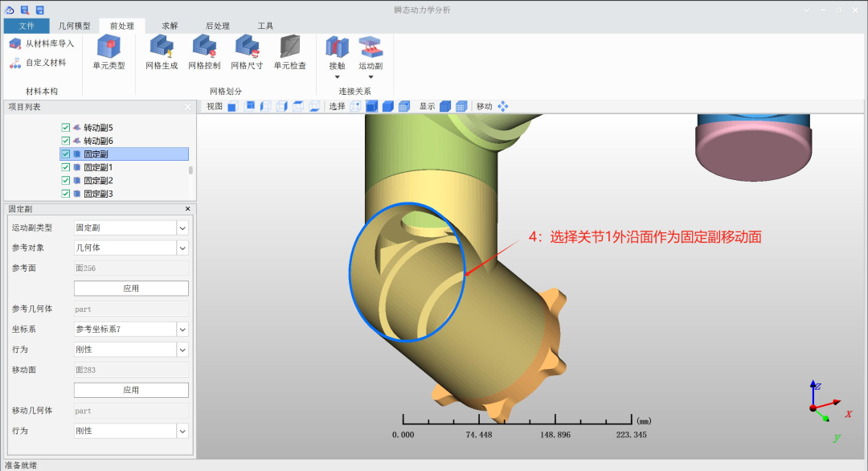Screen dimensions: 868x471
Task: Show the model with mesh using the 显示 gridded cube icon
Action: [461, 106]
